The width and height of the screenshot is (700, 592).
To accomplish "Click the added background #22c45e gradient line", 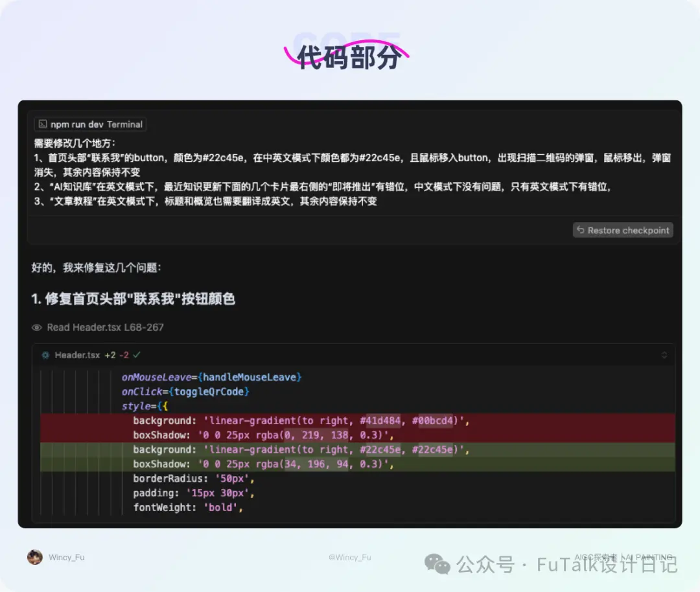I will (x=358, y=450).
